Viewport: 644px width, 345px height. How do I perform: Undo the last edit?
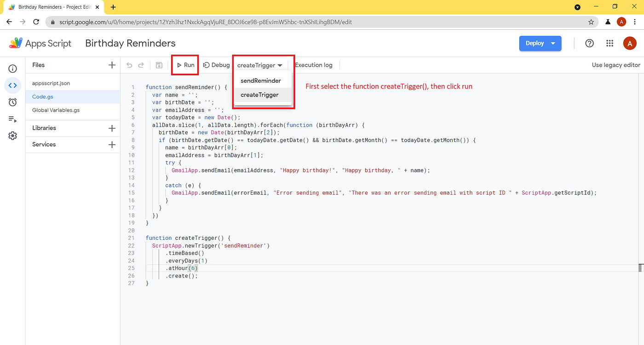[129, 65]
